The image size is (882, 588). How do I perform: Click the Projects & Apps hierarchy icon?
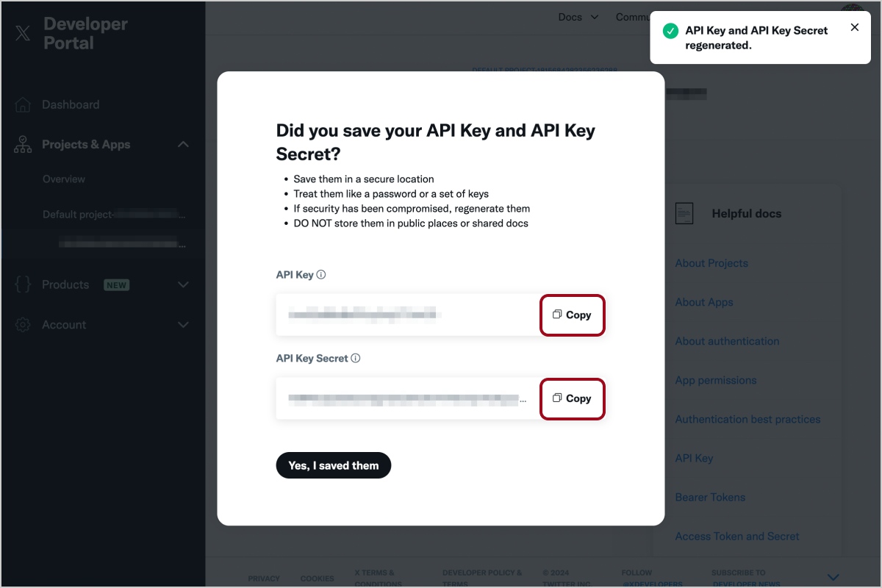pyautogui.click(x=23, y=145)
